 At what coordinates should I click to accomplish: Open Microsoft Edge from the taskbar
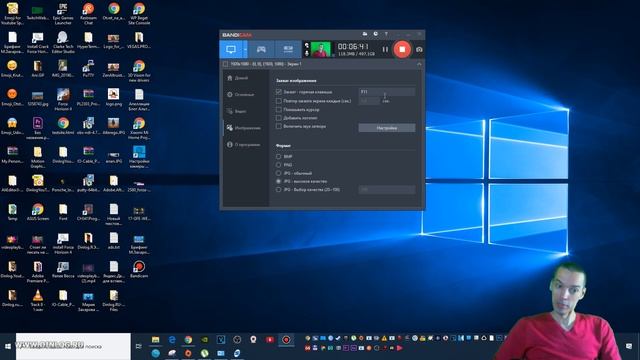tap(172, 340)
